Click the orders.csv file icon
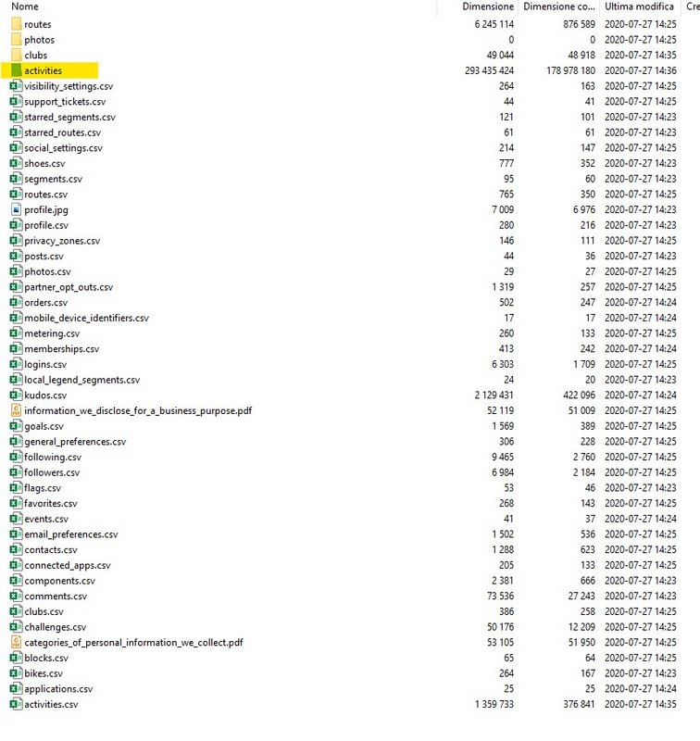700x741 pixels. (x=16, y=303)
